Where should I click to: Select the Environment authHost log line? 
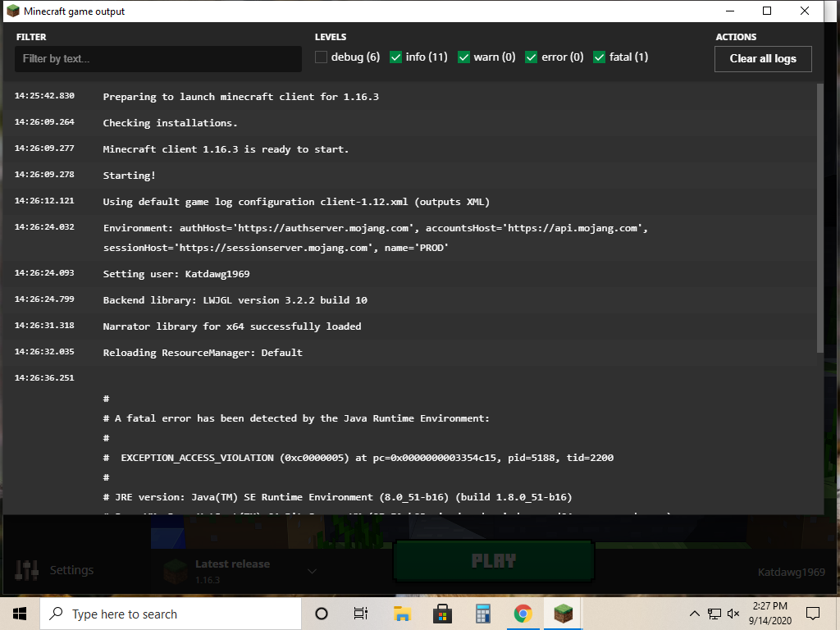376,238
